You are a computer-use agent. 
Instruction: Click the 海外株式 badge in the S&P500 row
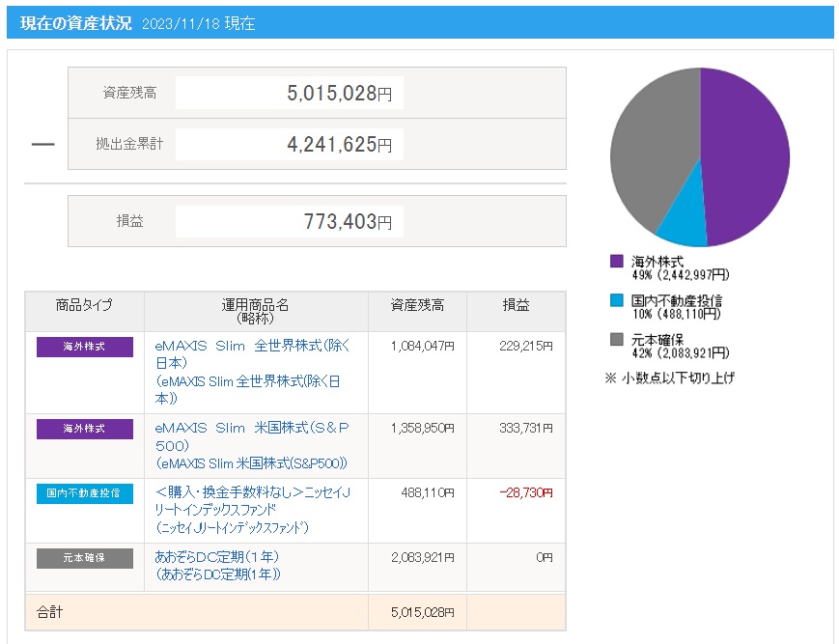coord(85,429)
